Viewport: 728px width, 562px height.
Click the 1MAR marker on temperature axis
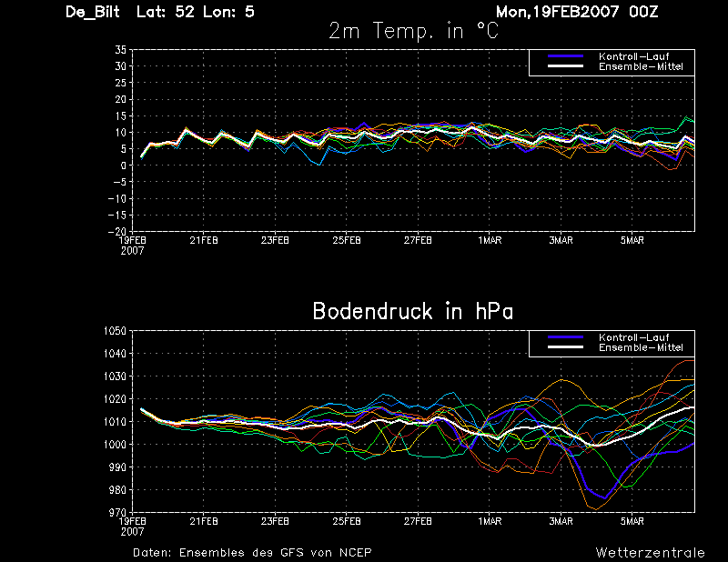coord(490,240)
